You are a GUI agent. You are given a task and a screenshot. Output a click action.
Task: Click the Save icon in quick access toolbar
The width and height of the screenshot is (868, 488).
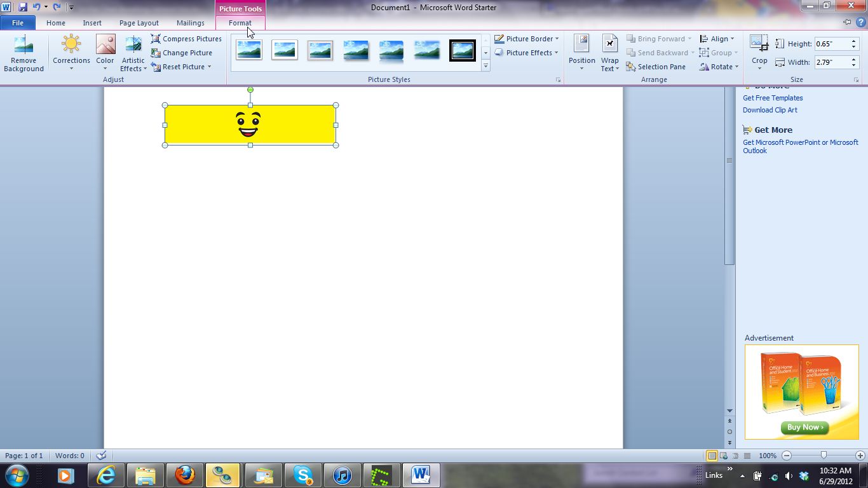click(x=23, y=7)
